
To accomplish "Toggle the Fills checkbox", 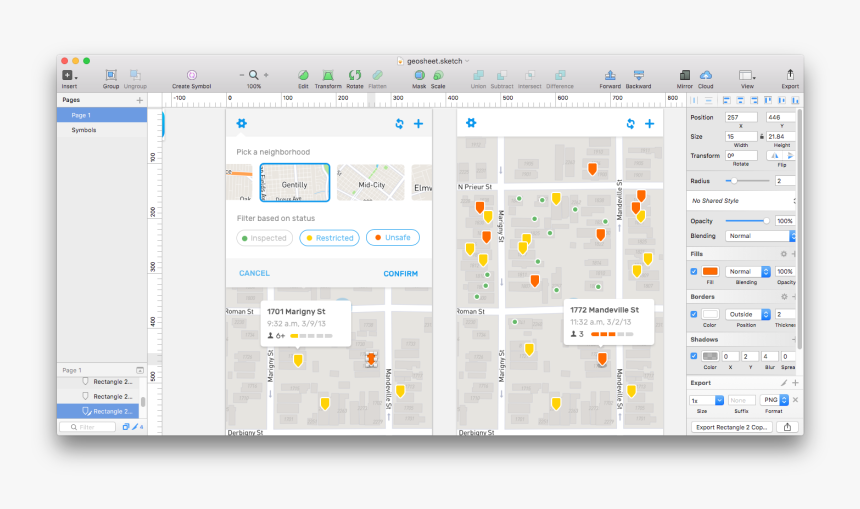I will point(695,271).
